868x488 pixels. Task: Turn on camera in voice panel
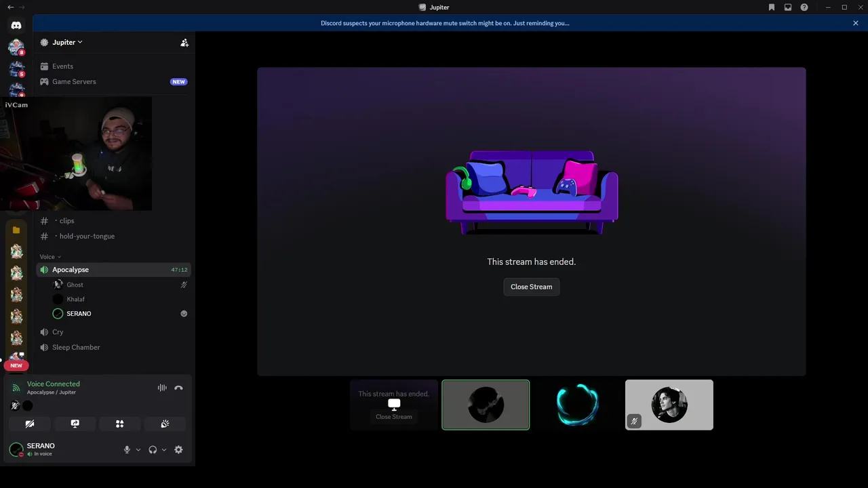click(30, 424)
